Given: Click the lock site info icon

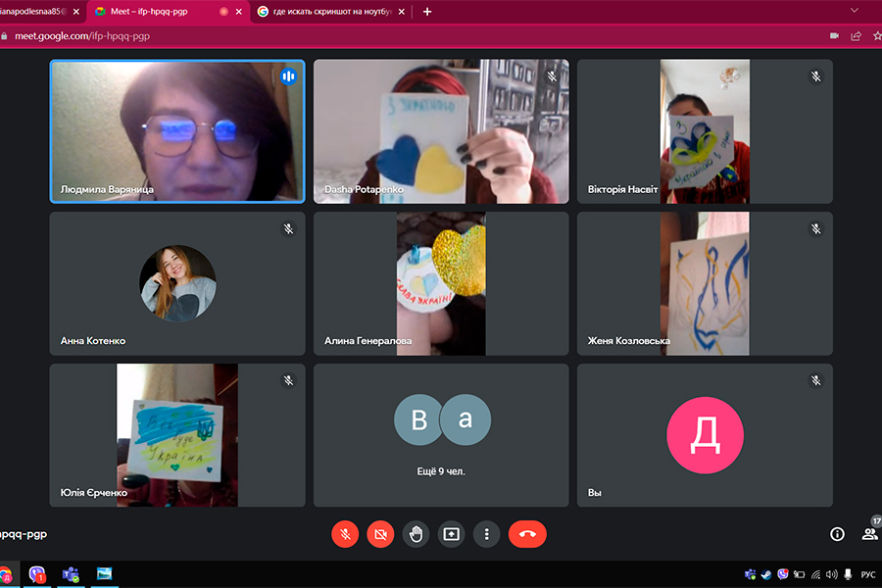Looking at the screenshot, I should (x=5, y=36).
